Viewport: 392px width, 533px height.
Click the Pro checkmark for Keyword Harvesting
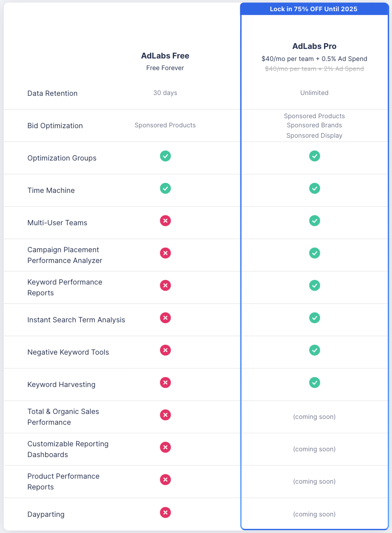pyautogui.click(x=315, y=382)
